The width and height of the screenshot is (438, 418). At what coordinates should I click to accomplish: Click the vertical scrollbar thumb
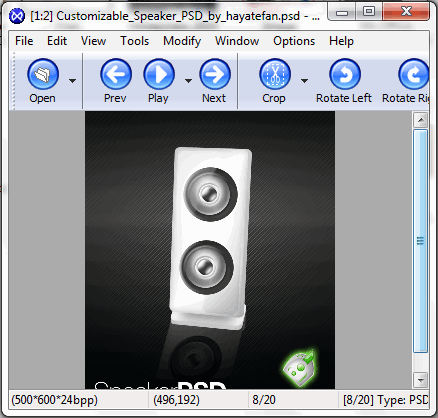(x=421, y=241)
